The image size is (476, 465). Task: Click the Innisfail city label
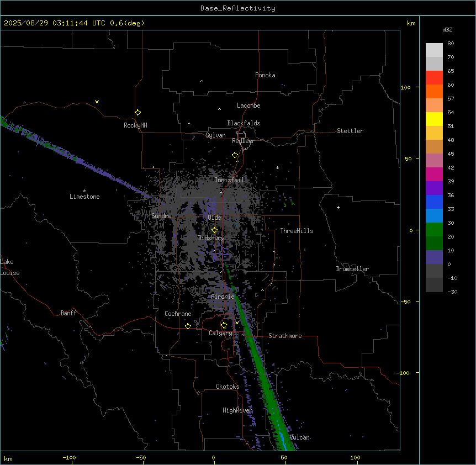229,180
